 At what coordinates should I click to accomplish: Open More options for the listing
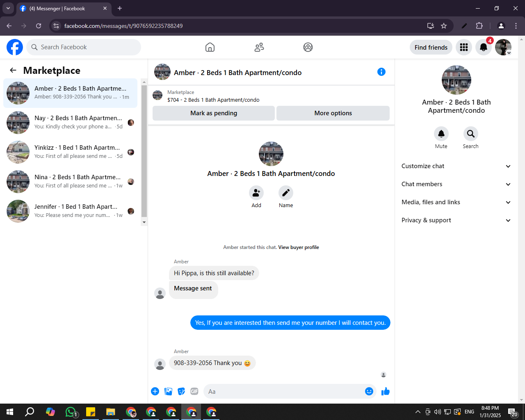tap(333, 113)
